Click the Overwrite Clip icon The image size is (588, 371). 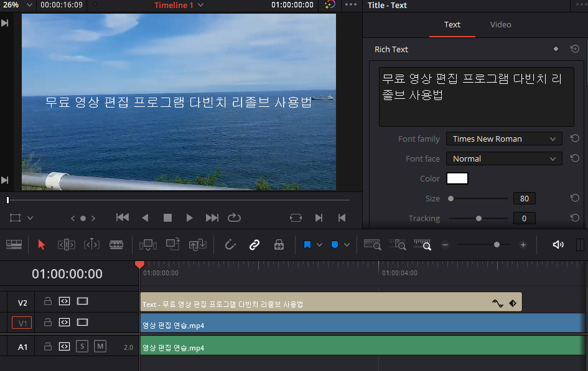point(173,244)
